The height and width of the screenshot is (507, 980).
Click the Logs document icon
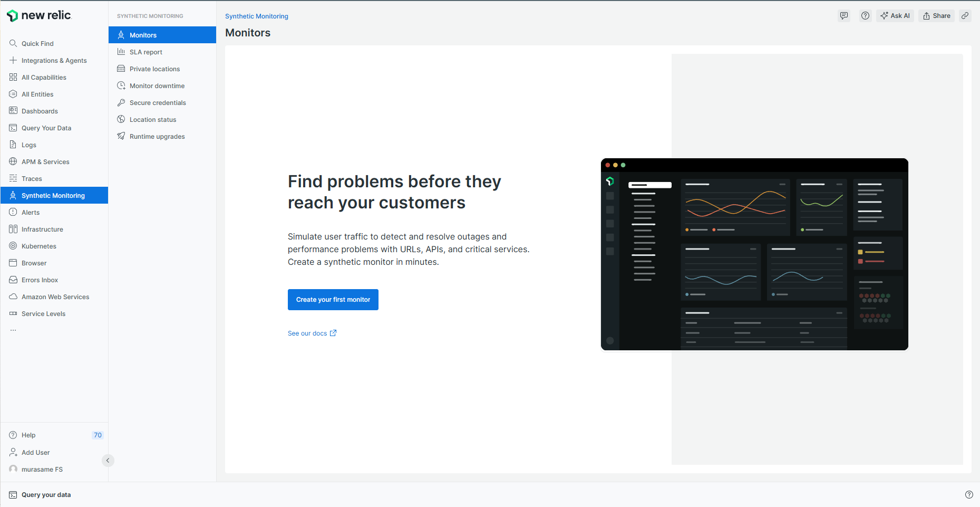tap(13, 145)
